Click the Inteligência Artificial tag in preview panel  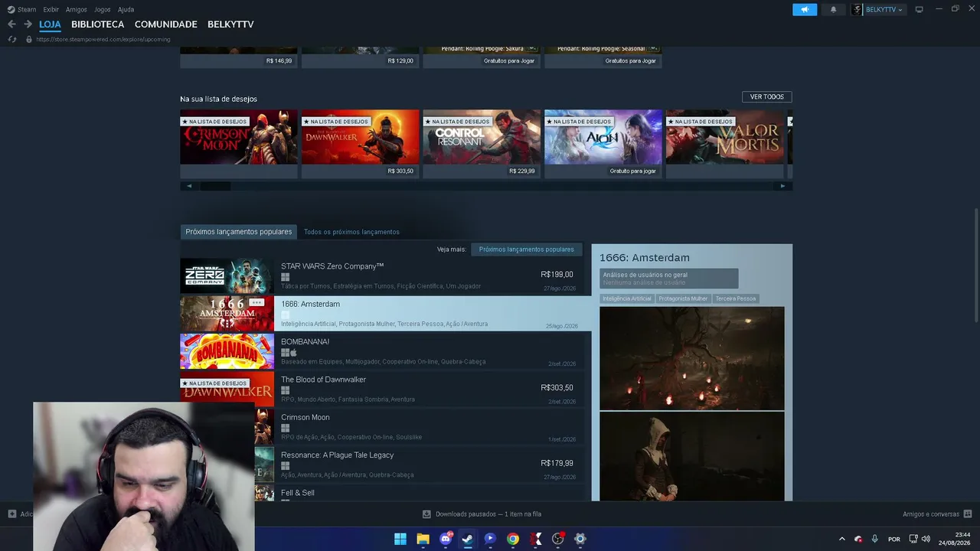[627, 298]
